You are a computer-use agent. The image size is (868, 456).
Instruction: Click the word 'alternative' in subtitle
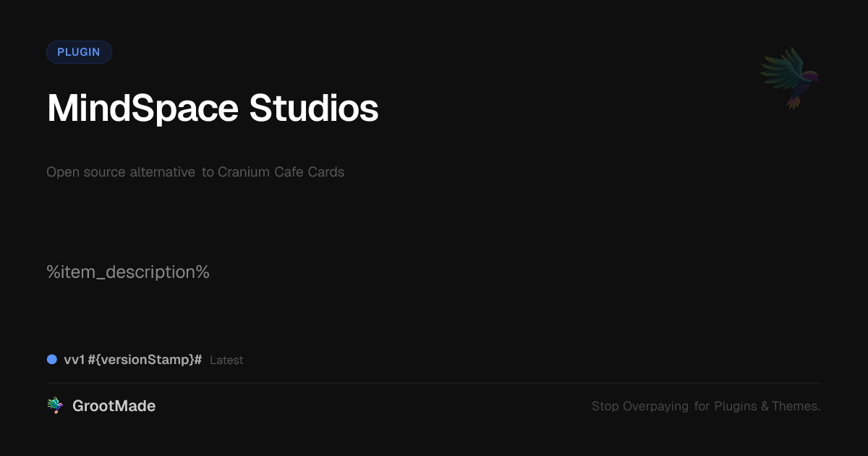pyautogui.click(x=162, y=172)
